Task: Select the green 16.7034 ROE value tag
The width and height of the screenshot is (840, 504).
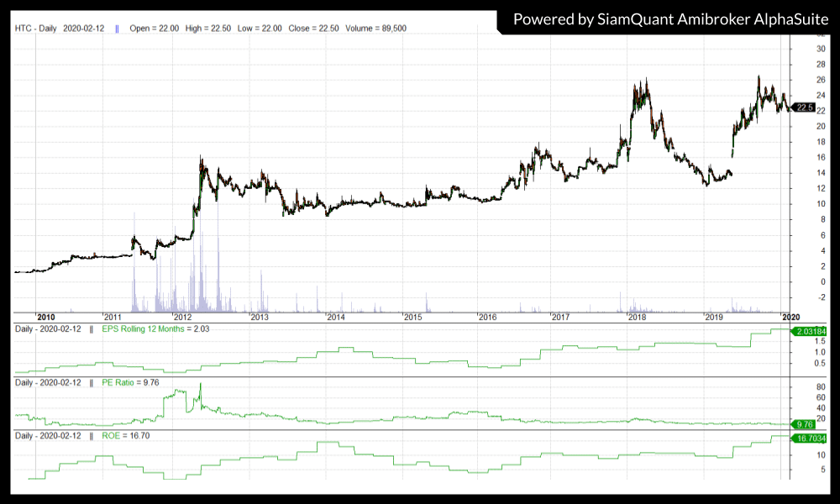Action: click(x=810, y=438)
